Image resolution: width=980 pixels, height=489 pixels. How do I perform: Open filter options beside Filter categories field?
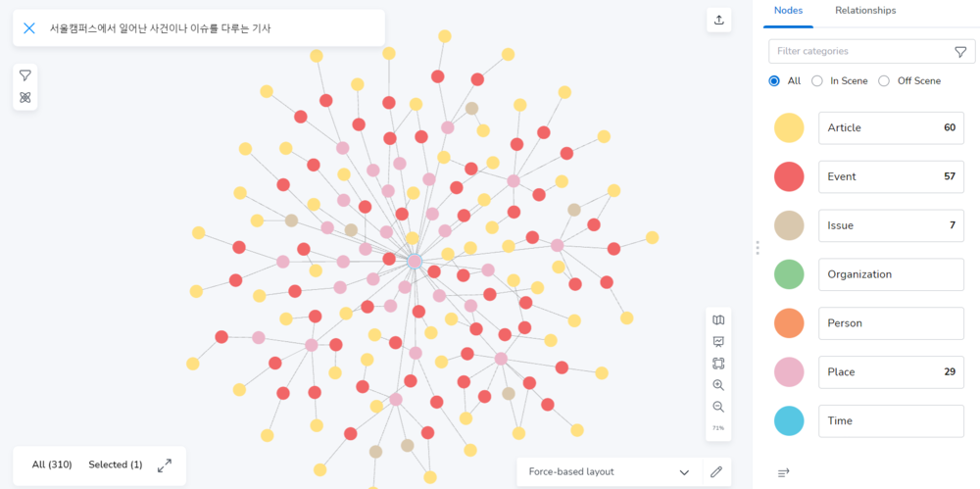pyautogui.click(x=960, y=52)
